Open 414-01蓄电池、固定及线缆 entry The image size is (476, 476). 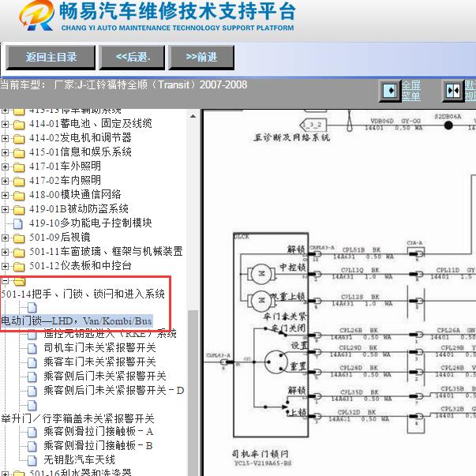tap(91, 124)
